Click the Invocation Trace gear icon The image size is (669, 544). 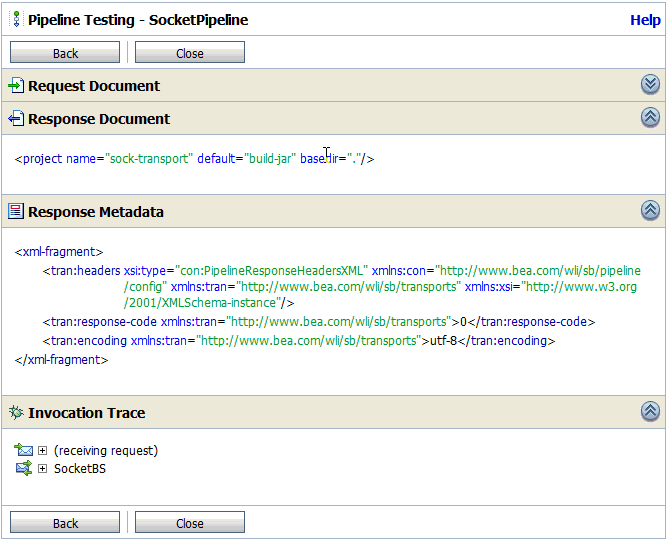click(x=16, y=413)
